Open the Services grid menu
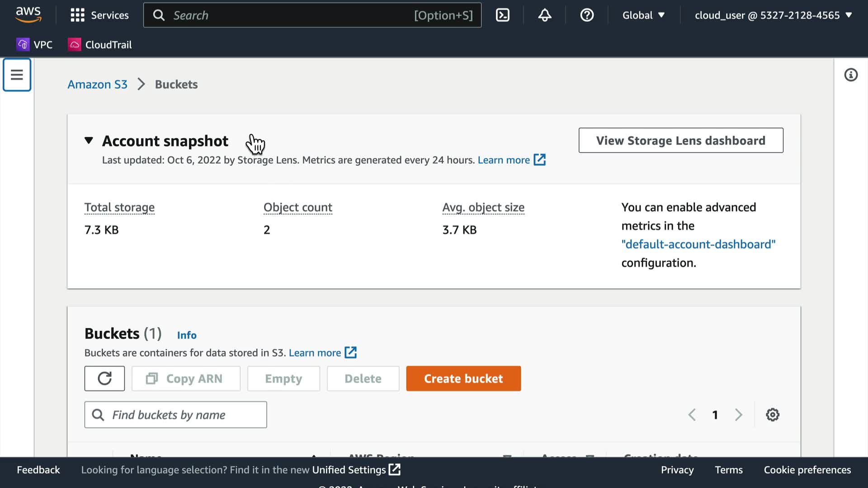 [x=99, y=15]
